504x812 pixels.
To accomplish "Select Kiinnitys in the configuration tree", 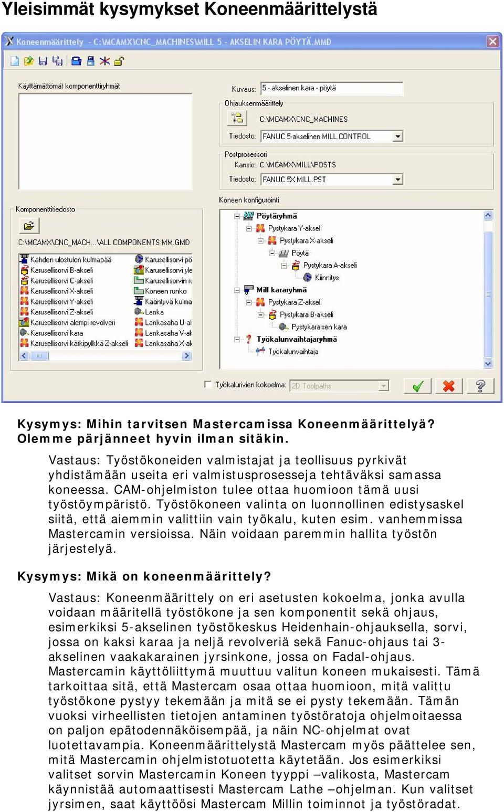I will coord(327,278).
